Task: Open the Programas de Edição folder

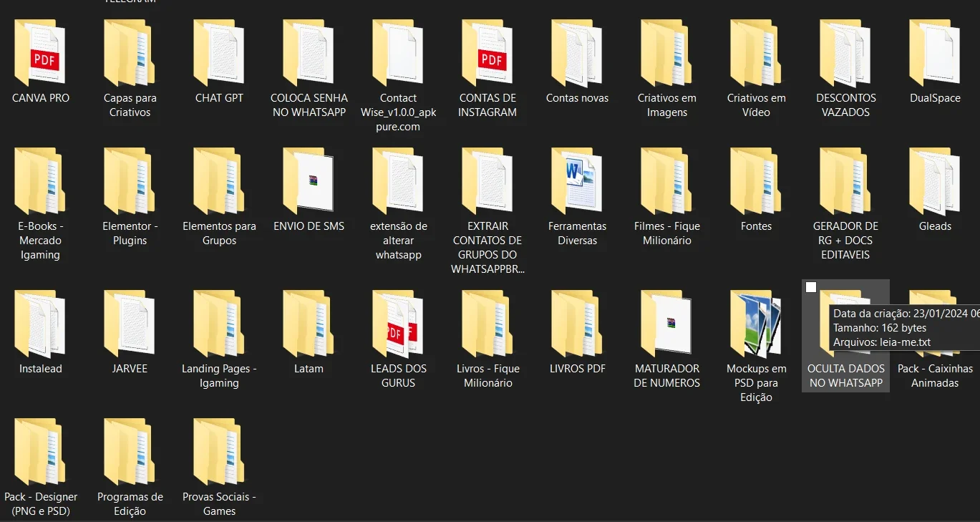Action: [130, 451]
